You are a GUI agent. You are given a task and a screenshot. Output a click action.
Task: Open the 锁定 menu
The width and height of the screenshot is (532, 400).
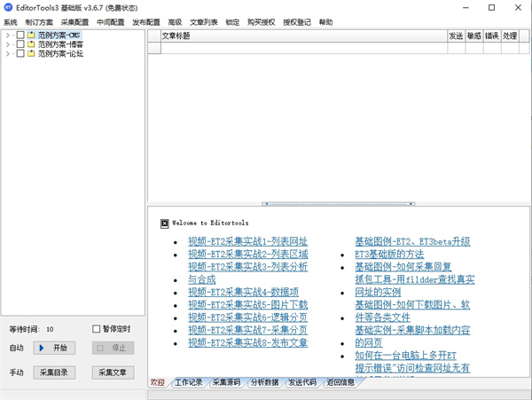232,22
